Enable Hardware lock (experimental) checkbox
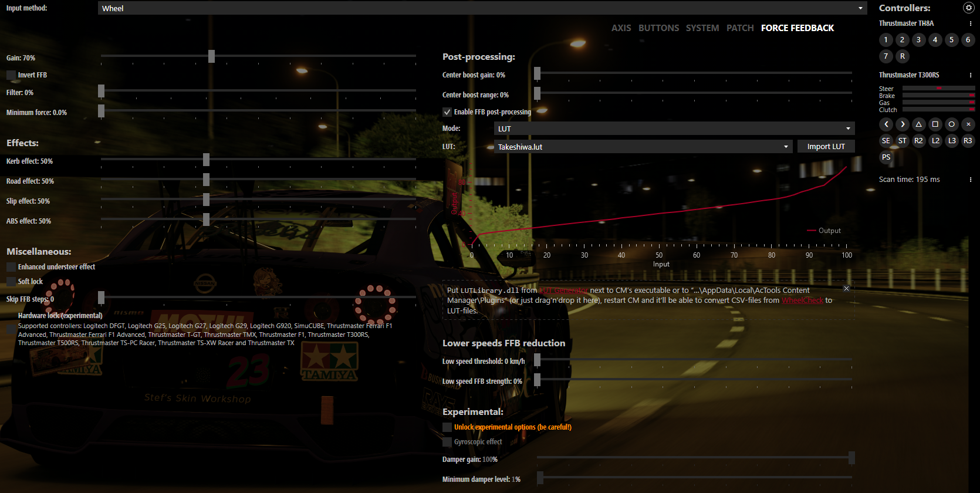The height and width of the screenshot is (493, 980). tap(11, 329)
